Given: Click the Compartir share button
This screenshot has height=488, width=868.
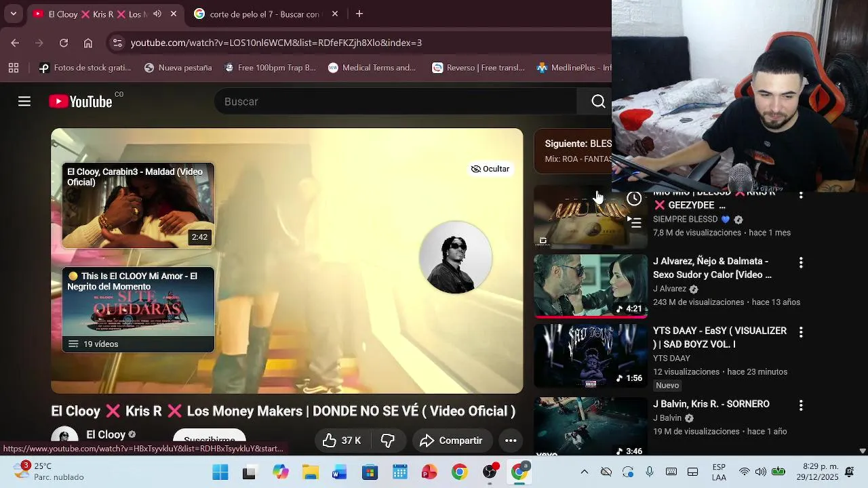Looking at the screenshot, I should coord(451,441).
